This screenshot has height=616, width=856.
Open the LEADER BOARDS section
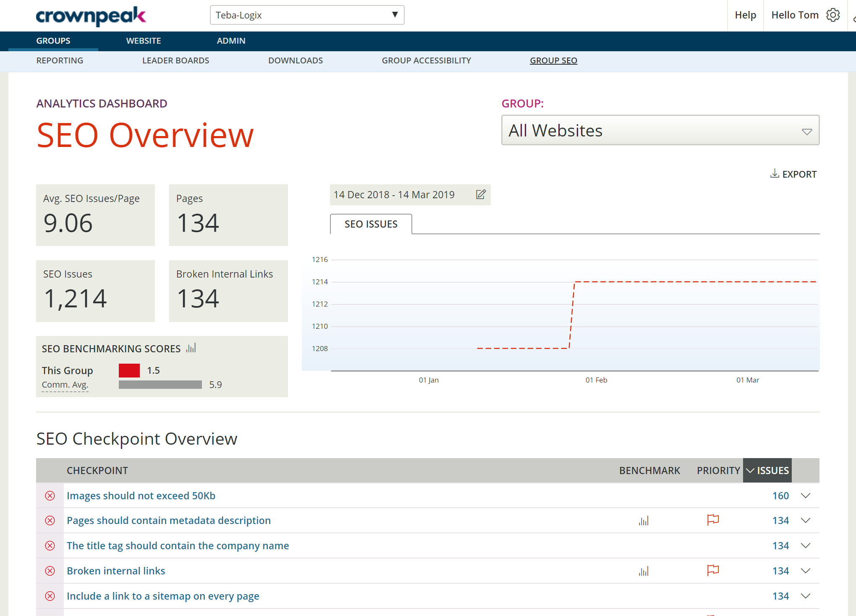[175, 60]
